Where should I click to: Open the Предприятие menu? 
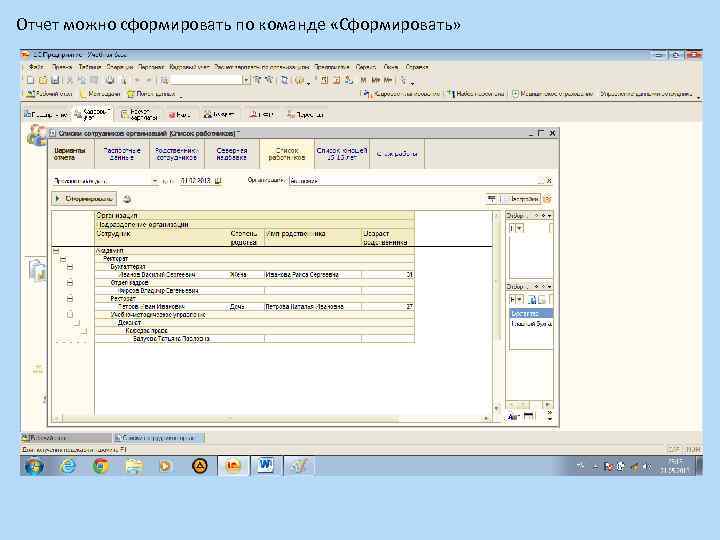(x=332, y=67)
